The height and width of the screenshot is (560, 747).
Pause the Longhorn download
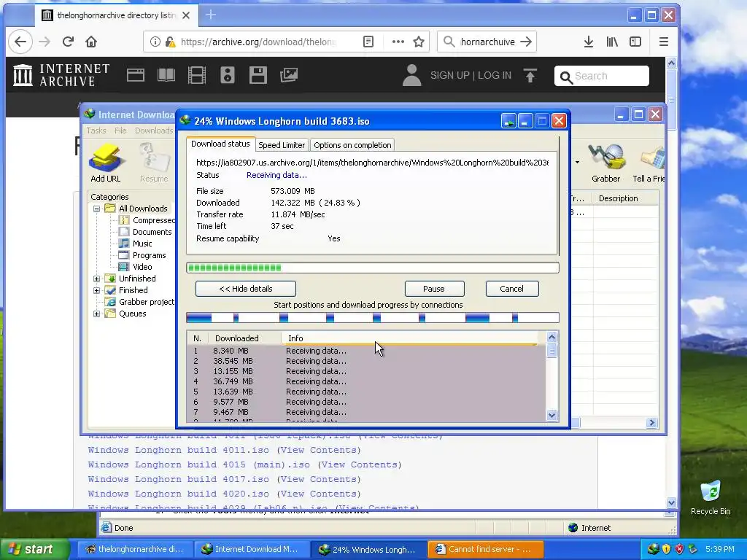point(434,289)
